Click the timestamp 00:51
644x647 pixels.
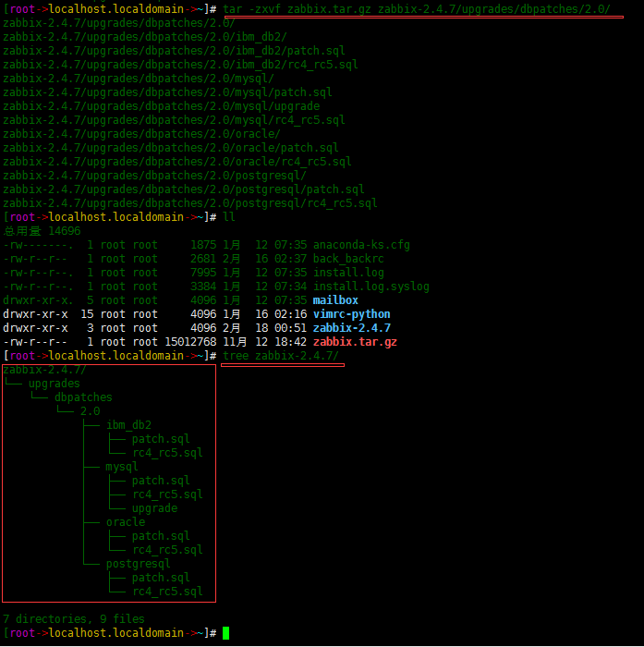click(x=290, y=328)
